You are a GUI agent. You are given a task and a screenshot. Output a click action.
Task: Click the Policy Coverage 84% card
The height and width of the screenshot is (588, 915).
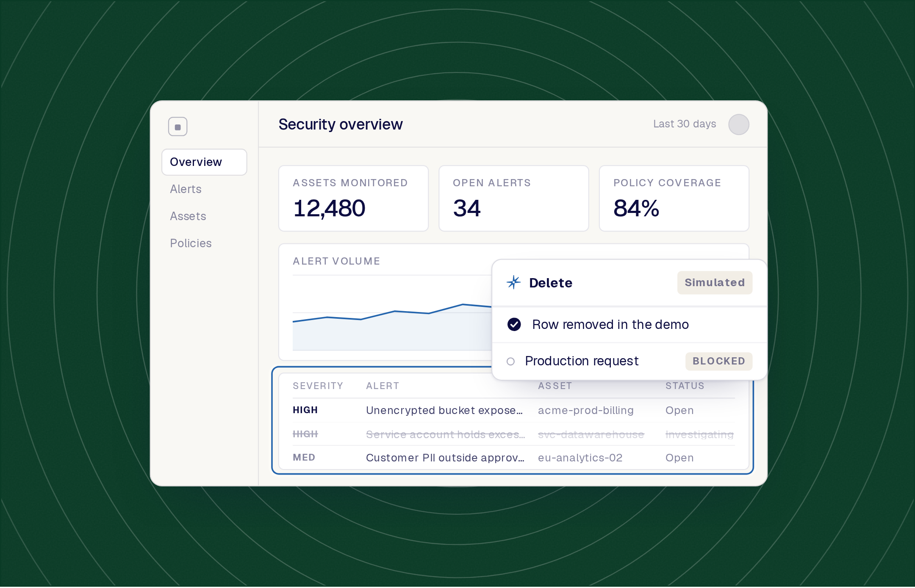[674, 199]
